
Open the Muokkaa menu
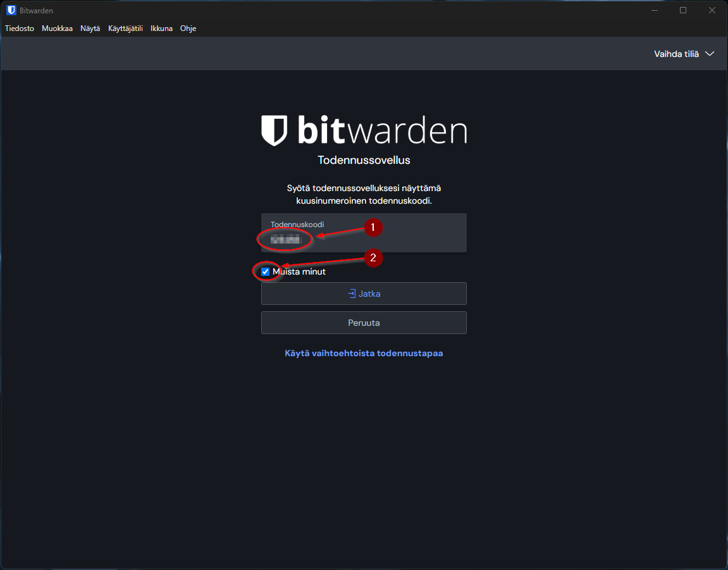(57, 28)
